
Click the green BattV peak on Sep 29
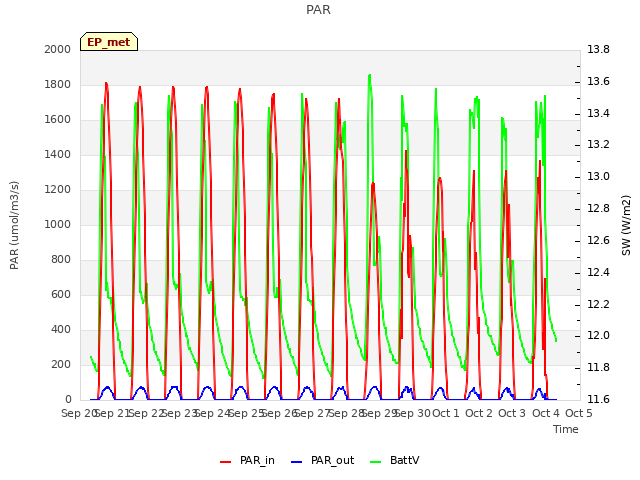[370, 76]
